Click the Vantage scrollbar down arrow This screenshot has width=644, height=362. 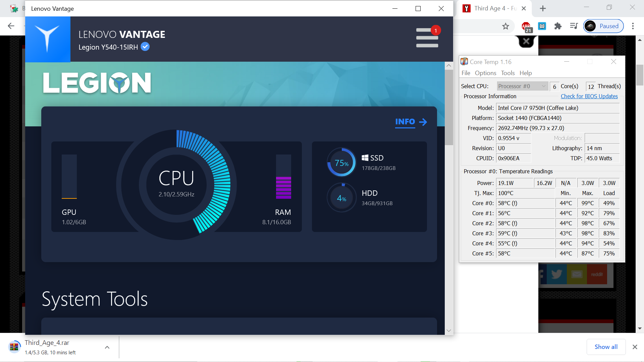coord(449,330)
